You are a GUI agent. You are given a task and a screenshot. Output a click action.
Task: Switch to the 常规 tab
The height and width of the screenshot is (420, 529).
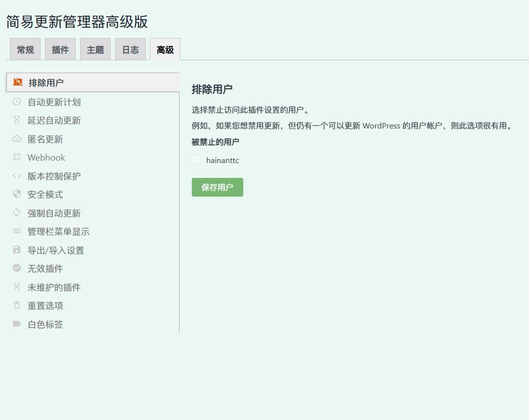pos(25,49)
